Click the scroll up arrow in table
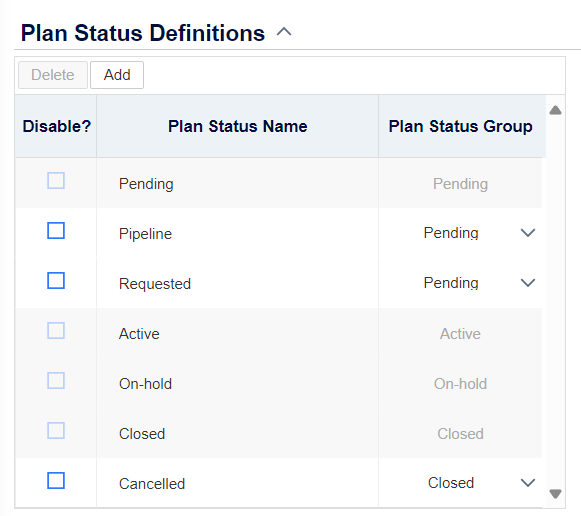581x516 pixels. point(555,110)
